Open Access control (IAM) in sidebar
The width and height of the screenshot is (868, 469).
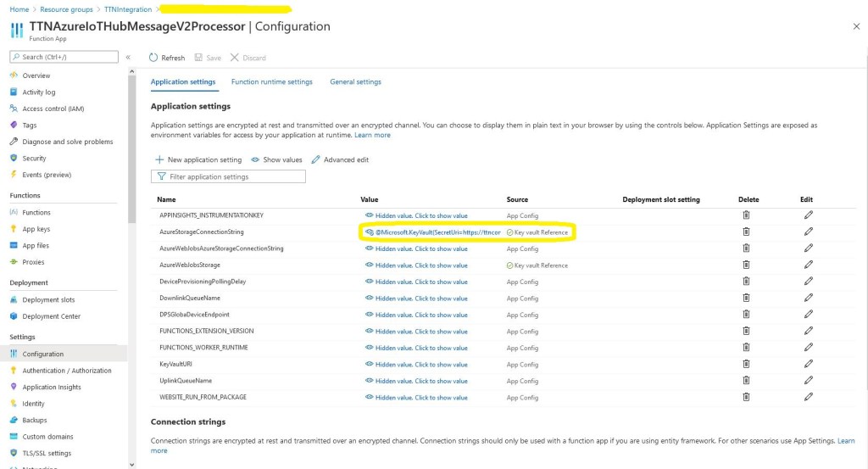pos(53,109)
